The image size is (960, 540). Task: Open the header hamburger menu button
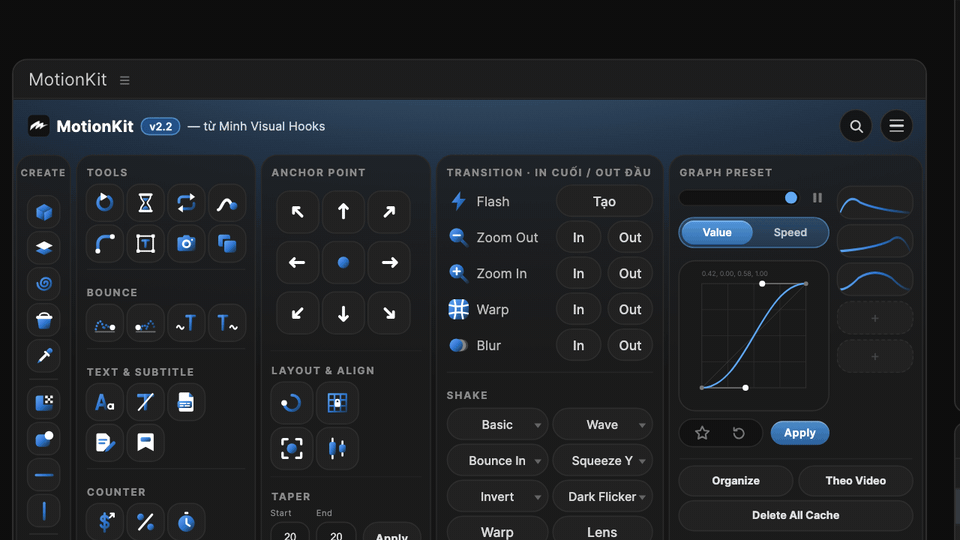click(896, 126)
